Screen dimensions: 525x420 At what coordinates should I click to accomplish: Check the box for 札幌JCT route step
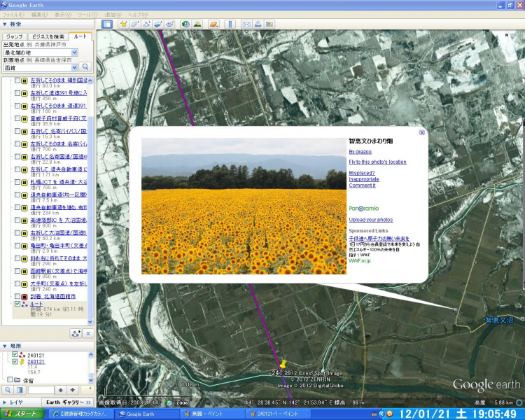point(17,182)
